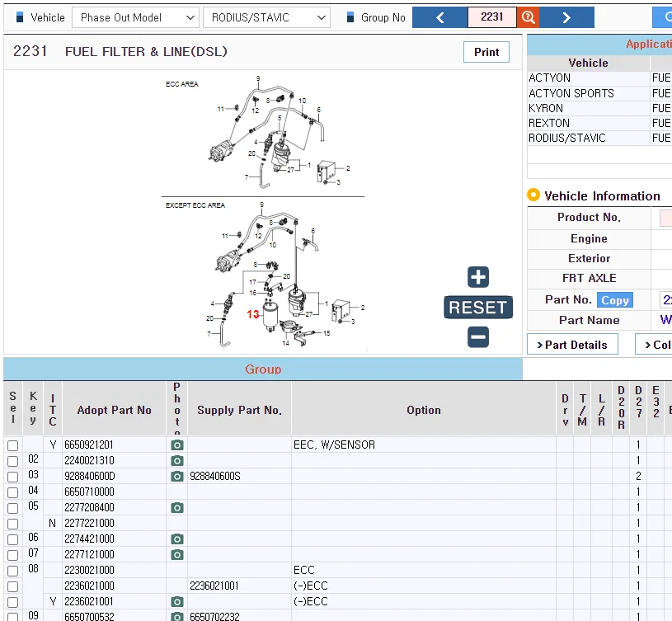Click adopt part number 2236021000
The image size is (672, 621).
(x=90, y=586)
